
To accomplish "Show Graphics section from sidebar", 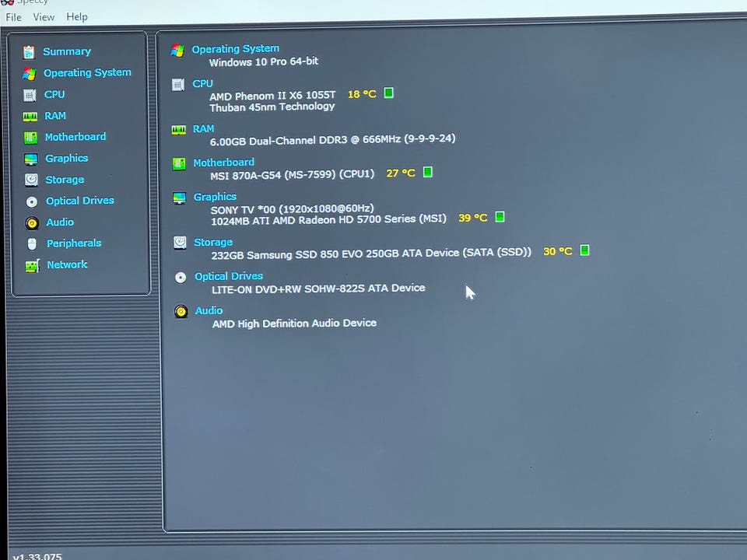I will point(67,158).
